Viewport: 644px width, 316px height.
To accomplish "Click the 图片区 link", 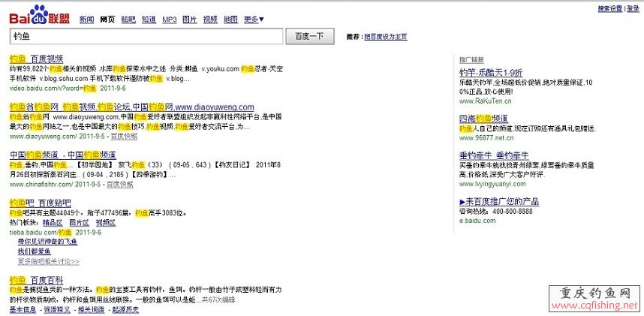I will [79, 223].
